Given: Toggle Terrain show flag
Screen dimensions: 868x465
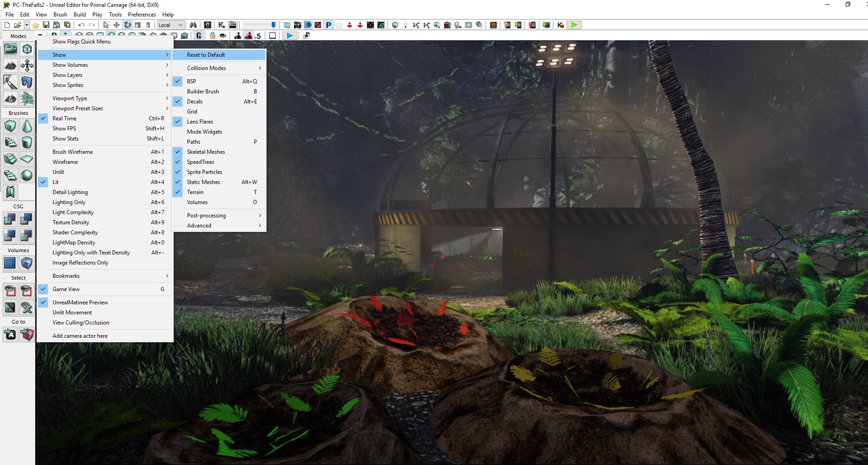Looking at the screenshot, I should pyautogui.click(x=219, y=192).
